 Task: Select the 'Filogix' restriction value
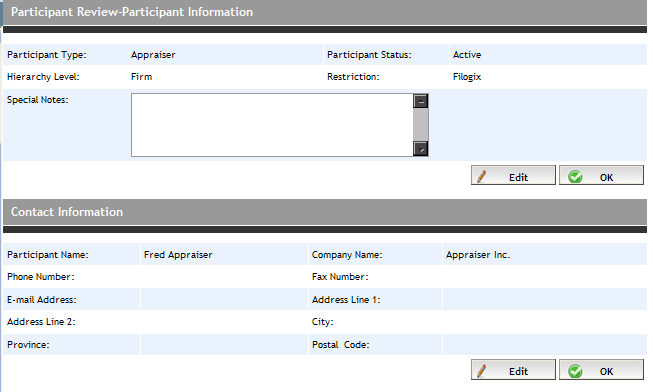(x=467, y=77)
